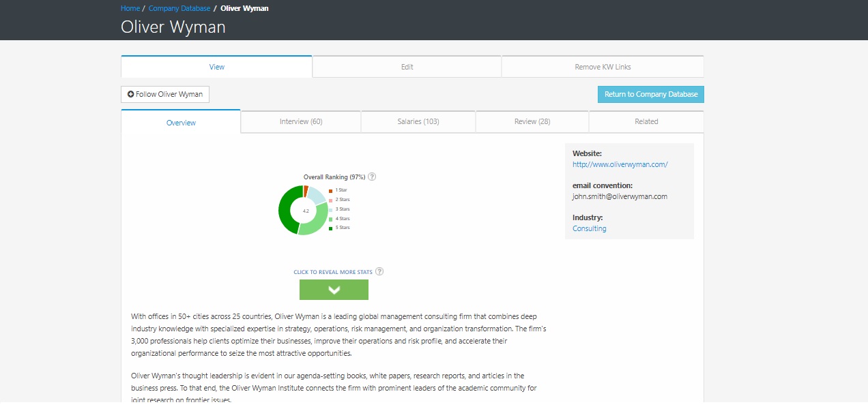Click the 1 Star legend color swatch
This screenshot has height=409, width=868.
(x=331, y=190)
